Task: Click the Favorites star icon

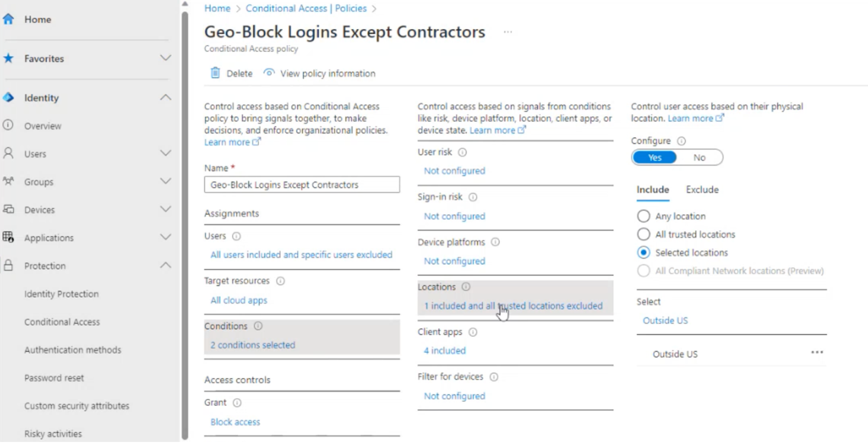Action: tap(8, 59)
